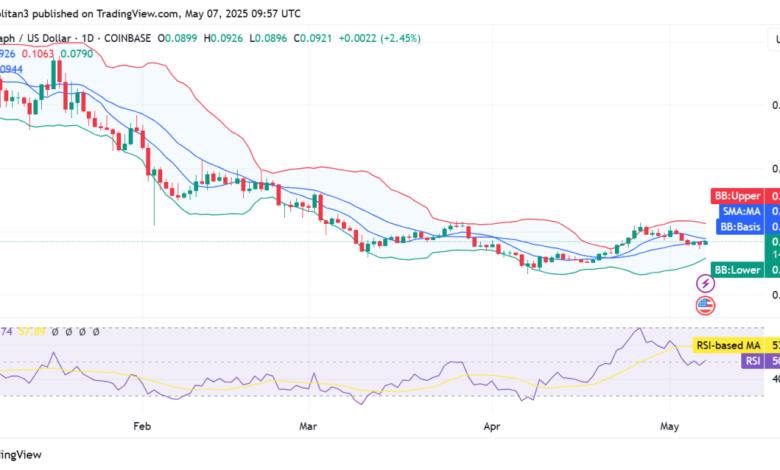Click the red 0.1063 Bollinger value
Viewport: 780px width, 470px height.
tap(38, 54)
